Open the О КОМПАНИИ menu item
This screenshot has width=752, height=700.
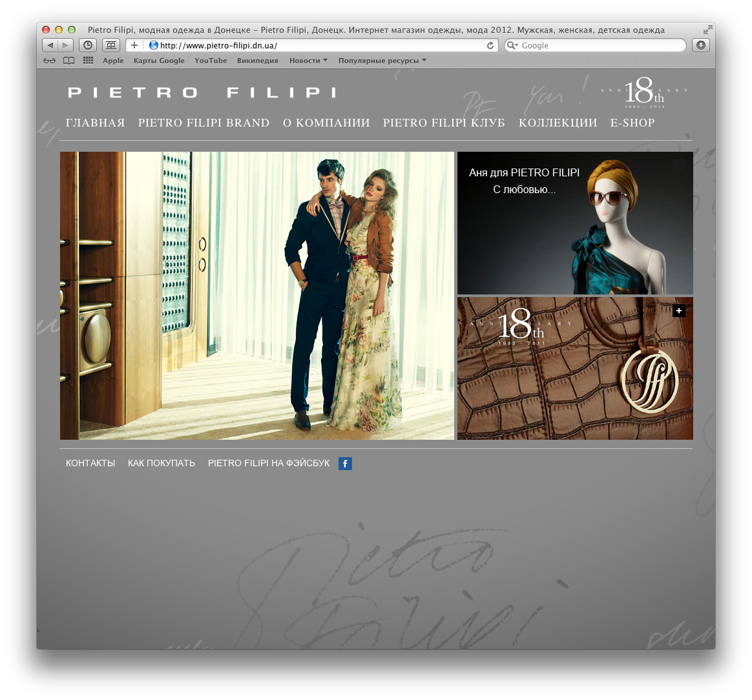(x=326, y=123)
